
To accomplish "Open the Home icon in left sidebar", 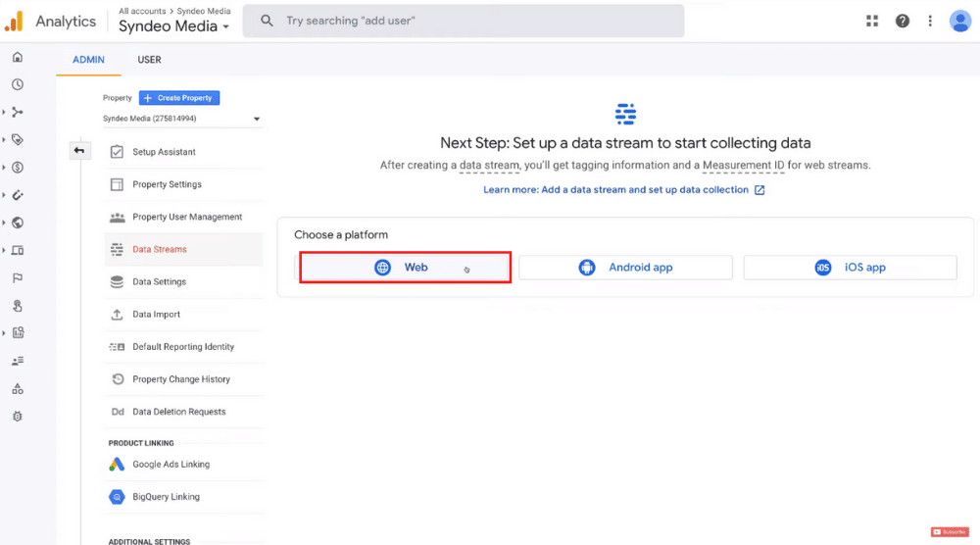I will tap(18, 57).
